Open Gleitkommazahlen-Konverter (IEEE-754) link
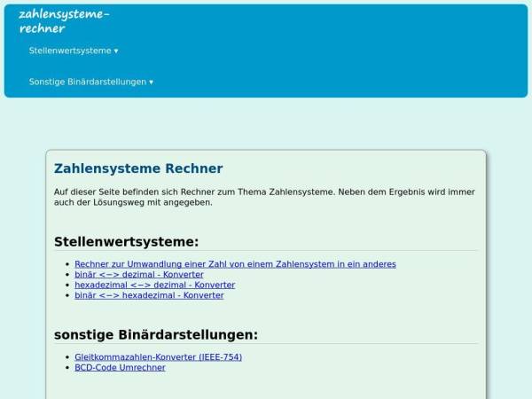Viewport: 532px width, 399px height. click(x=158, y=357)
